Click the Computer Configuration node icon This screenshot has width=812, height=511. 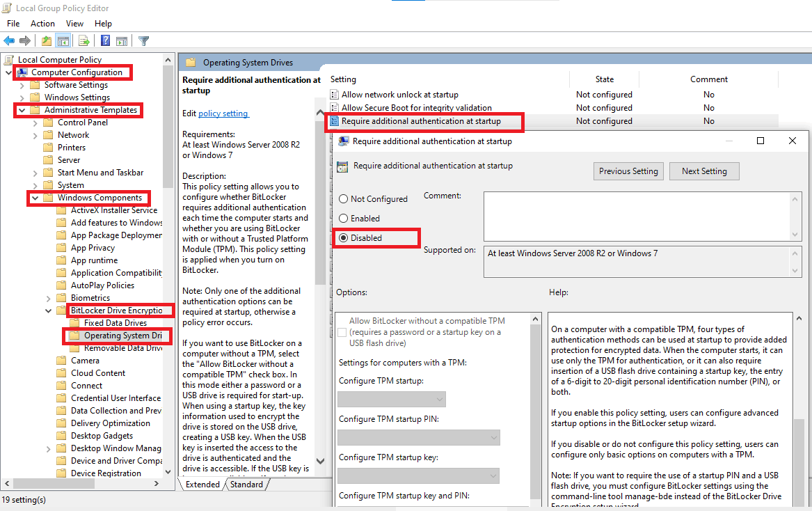pyautogui.click(x=22, y=72)
